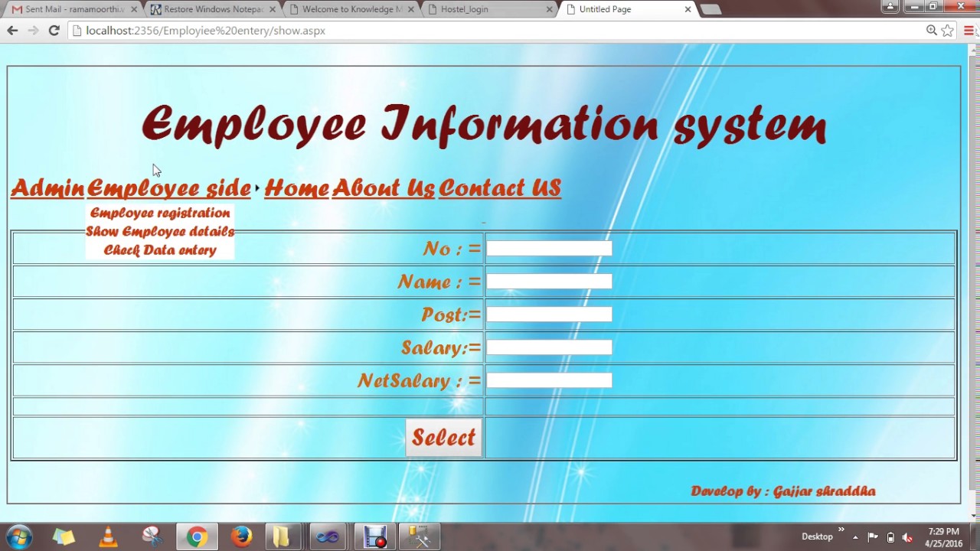Go forward in browser history
Viewport: 980px width, 551px height.
point(33,31)
